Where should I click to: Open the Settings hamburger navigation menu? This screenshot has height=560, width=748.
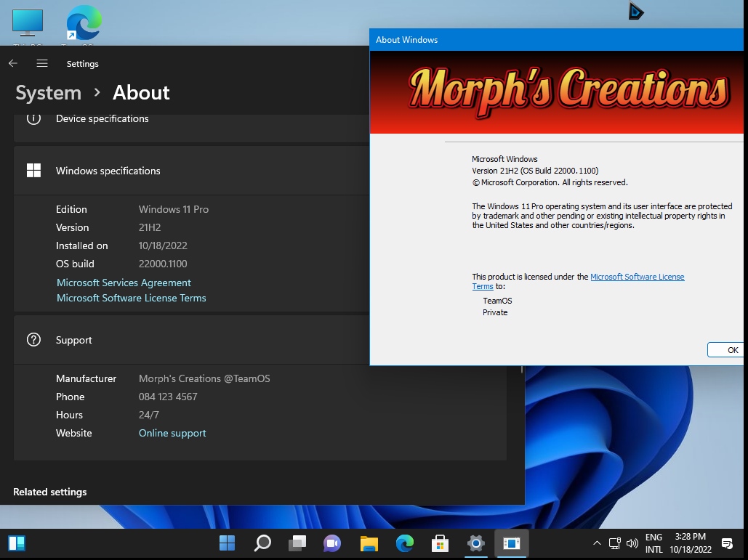[42, 64]
